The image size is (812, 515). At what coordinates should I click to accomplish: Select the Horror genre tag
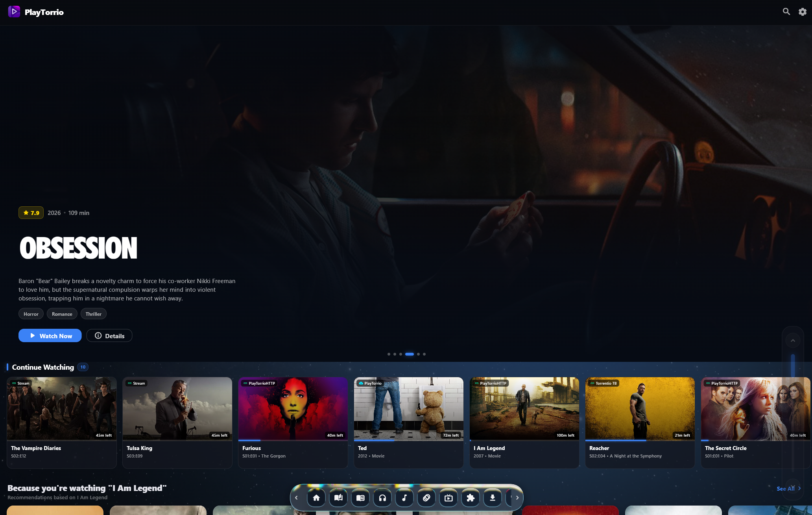31,314
